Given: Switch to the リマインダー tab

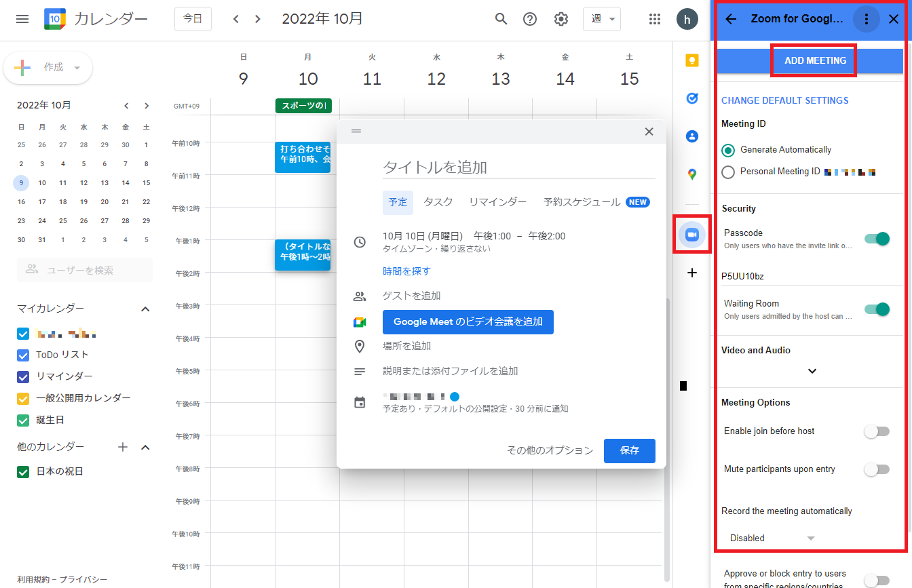Looking at the screenshot, I should [x=497, y=202].
